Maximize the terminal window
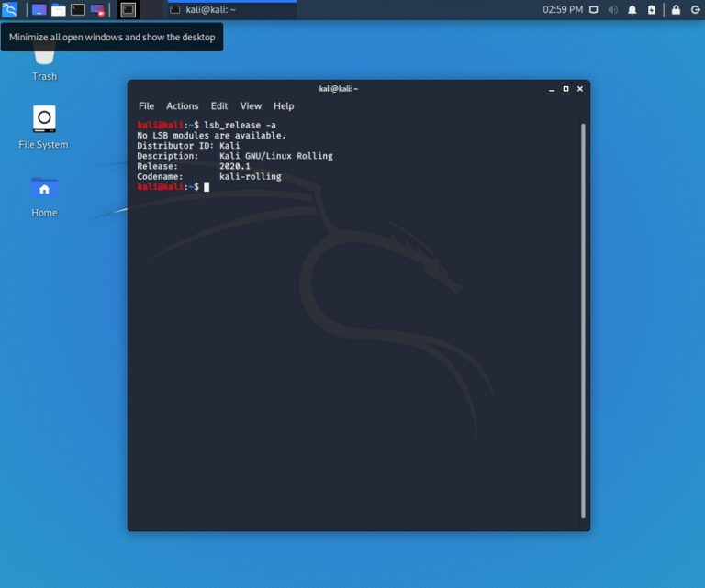The width and height of the screenshot is (705, 588). click(x=565, y=89)
